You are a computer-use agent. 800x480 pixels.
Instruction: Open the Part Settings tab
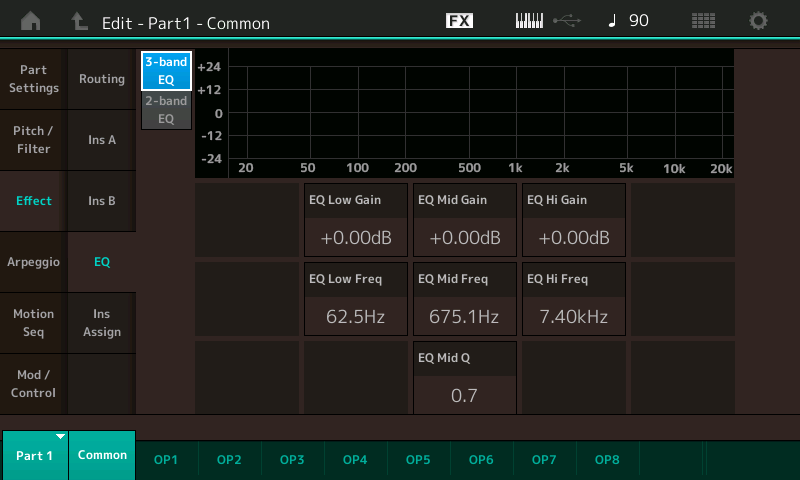pyautogui.click(x=34, y=79)
